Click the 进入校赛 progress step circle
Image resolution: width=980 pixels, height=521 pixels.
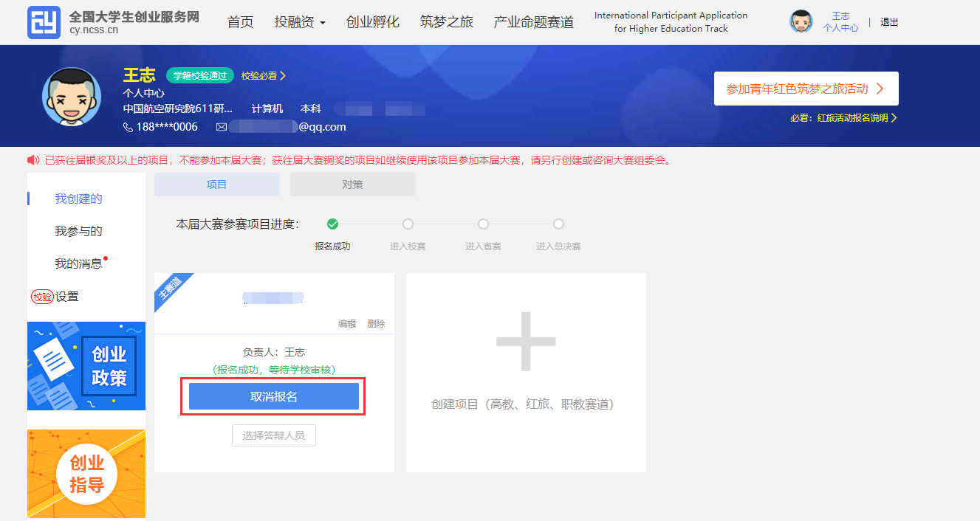[408, 224]
